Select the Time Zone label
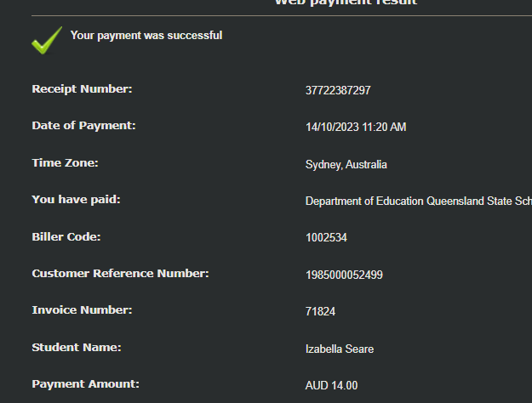 click(x=66, y=162)
